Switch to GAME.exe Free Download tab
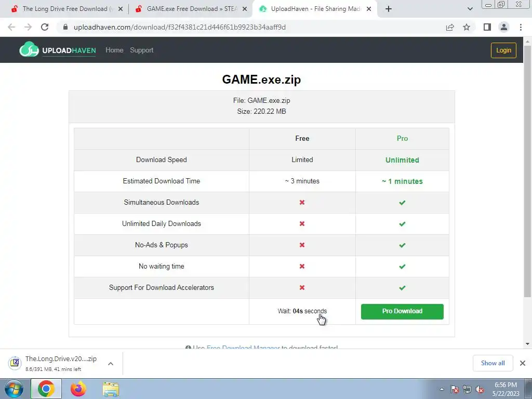 192,9
